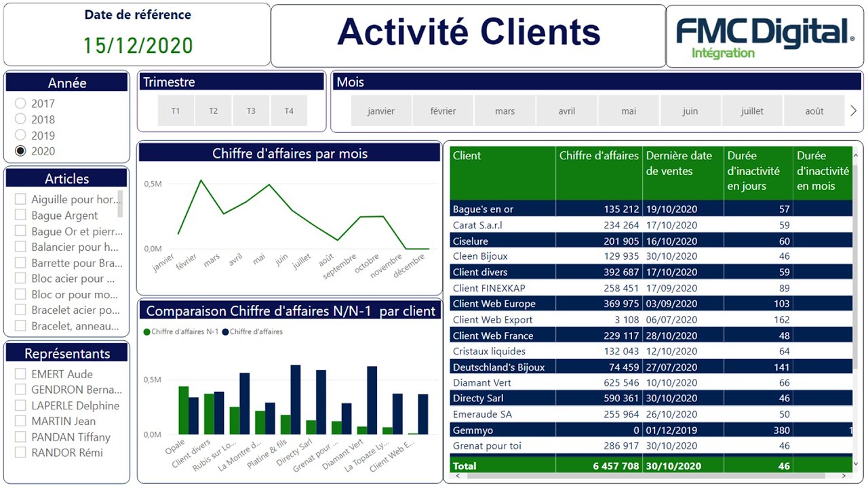Check the EMERT Aude representative checkbox
The width and height of the screenshot is (868, 488).
click(20, 374)
